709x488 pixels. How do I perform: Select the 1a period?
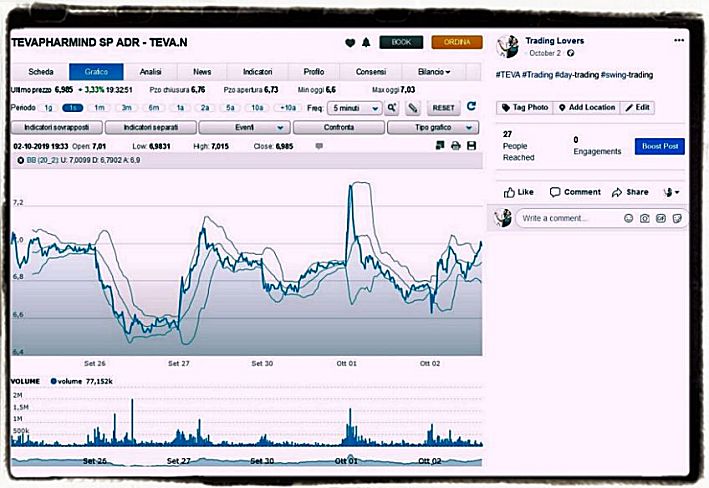coord(180,108)
